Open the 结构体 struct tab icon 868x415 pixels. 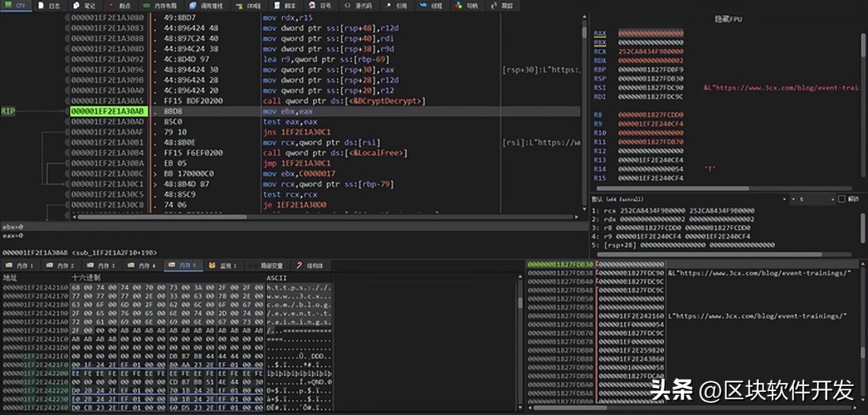299,266
